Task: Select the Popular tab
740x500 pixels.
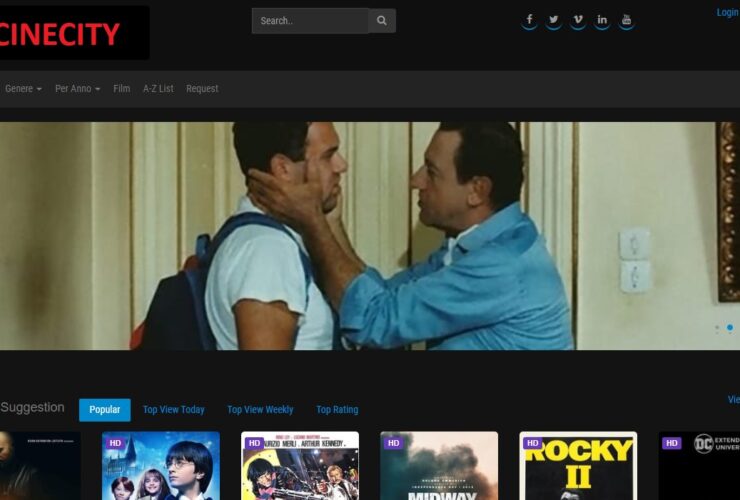Action: pyautogui.click(x=105, y=410)
